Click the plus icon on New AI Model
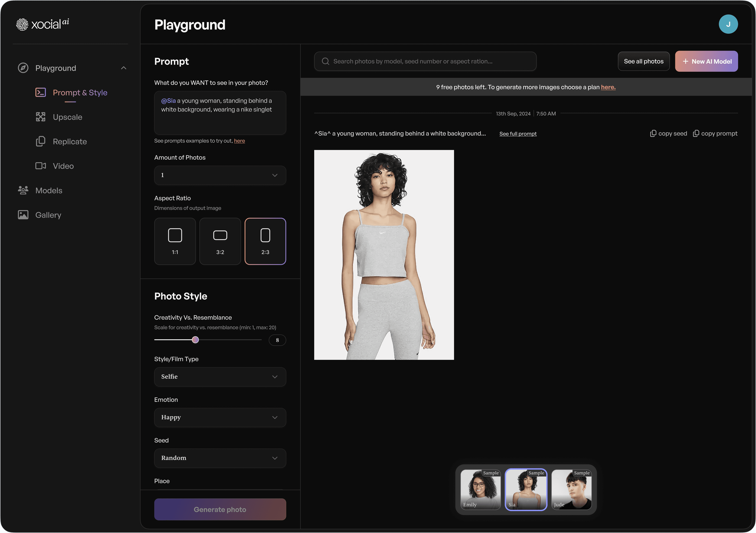The width and height of the screenshot is (756, 533). point(685,61)
